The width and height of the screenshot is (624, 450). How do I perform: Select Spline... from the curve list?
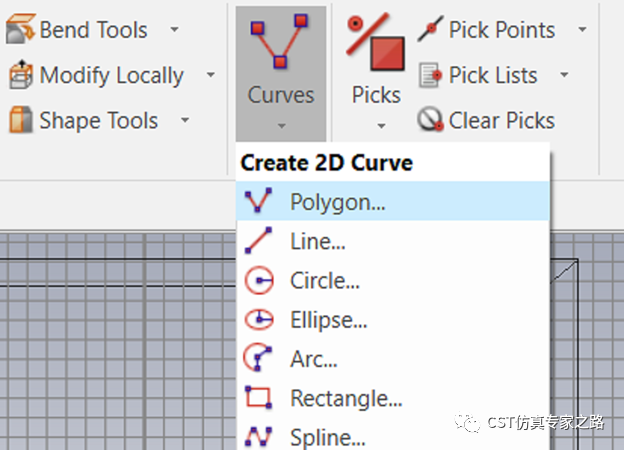(x=393, y=436)
